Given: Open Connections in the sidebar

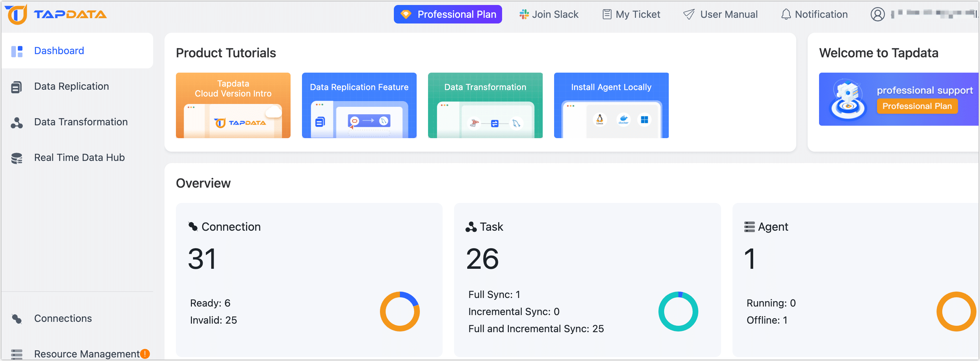Looking at the screenshot, I should [x=77, y=319].
